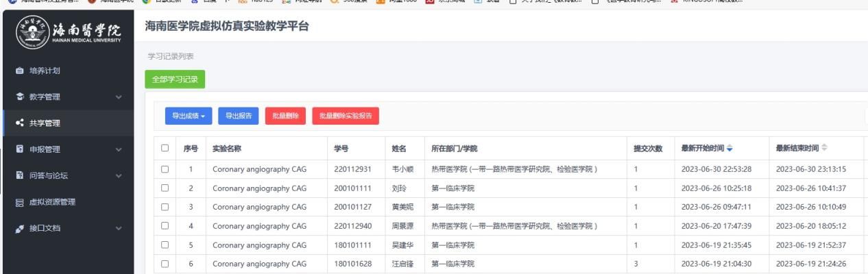Click the 问答与论坛 document icon

click(x=19, y=175)
